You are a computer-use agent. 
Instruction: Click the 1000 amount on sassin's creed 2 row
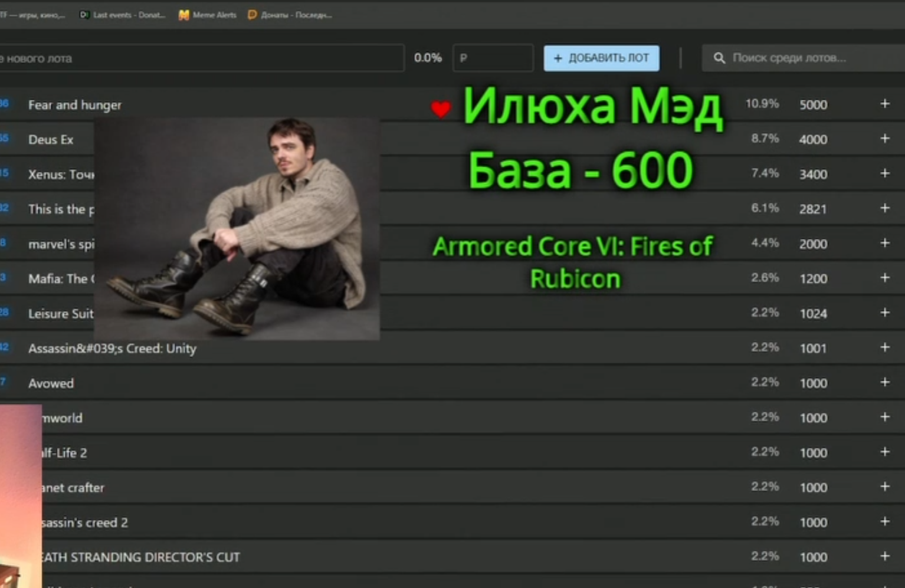pos(813,523)
